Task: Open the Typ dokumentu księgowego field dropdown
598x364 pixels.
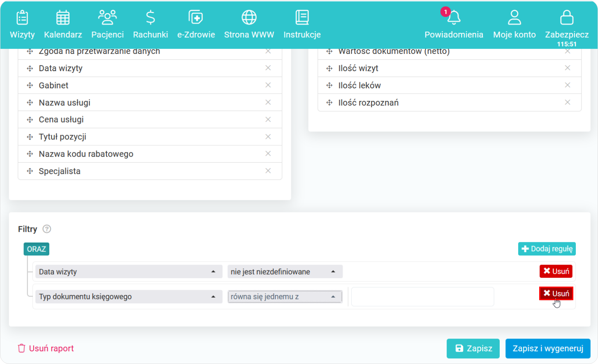Action: [x=129, y=297]
